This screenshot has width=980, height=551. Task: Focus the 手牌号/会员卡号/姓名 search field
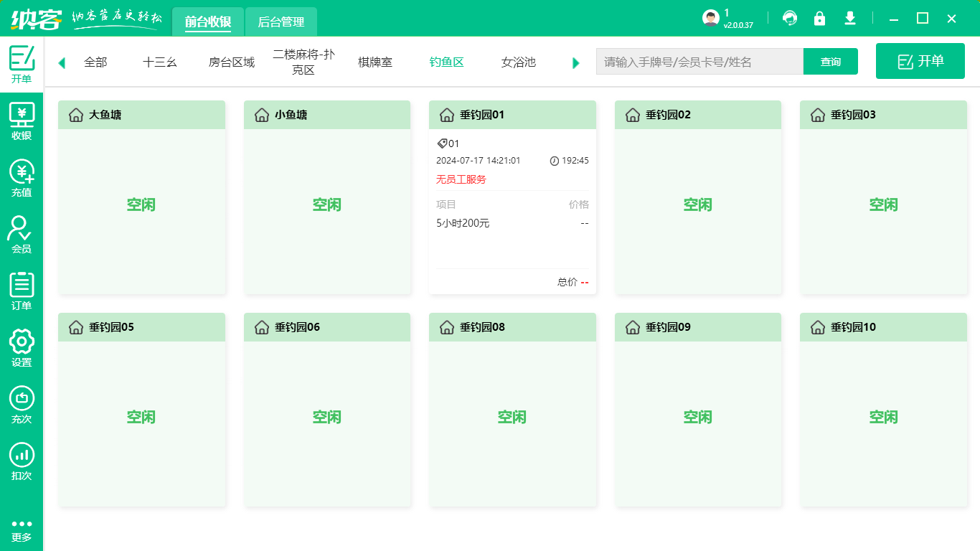699,62
